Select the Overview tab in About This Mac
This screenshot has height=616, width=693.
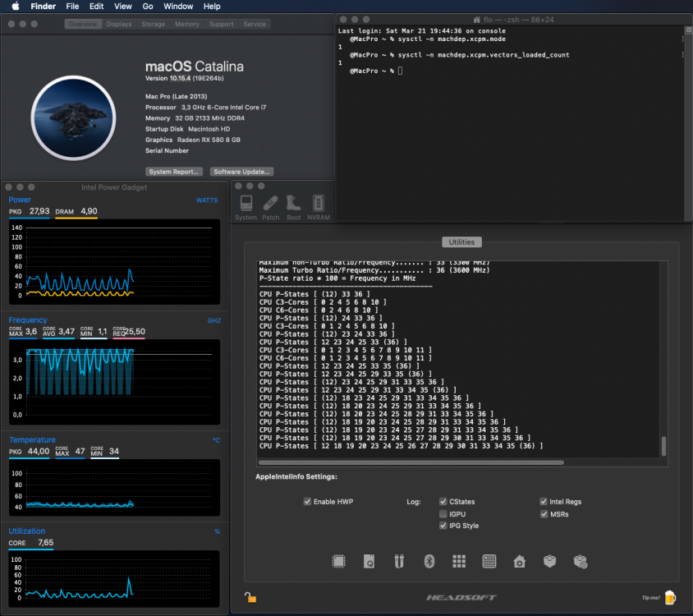(83, 24)
